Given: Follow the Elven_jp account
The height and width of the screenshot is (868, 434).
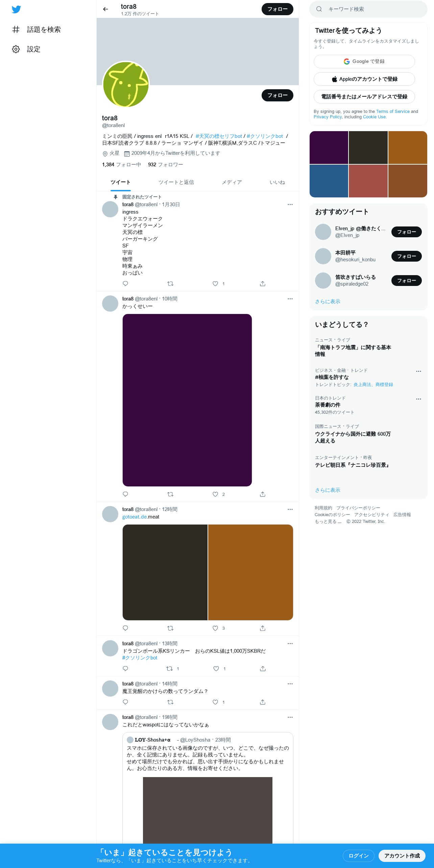Looking at the screenshot, I should [x=406, y=232].
